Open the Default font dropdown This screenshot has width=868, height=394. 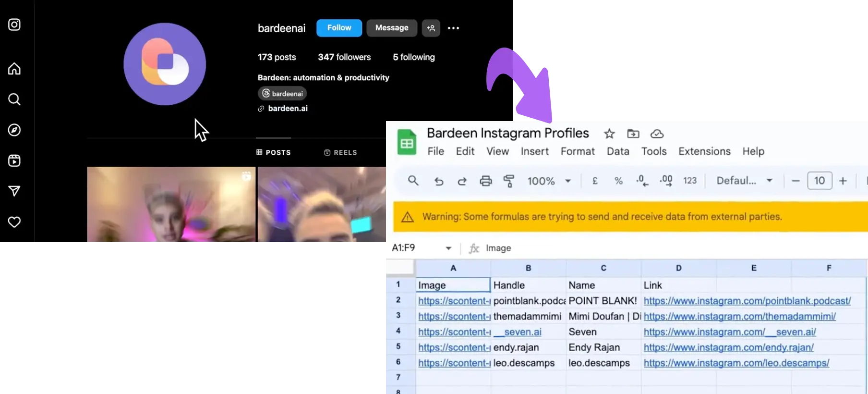(x=744, y=181)
